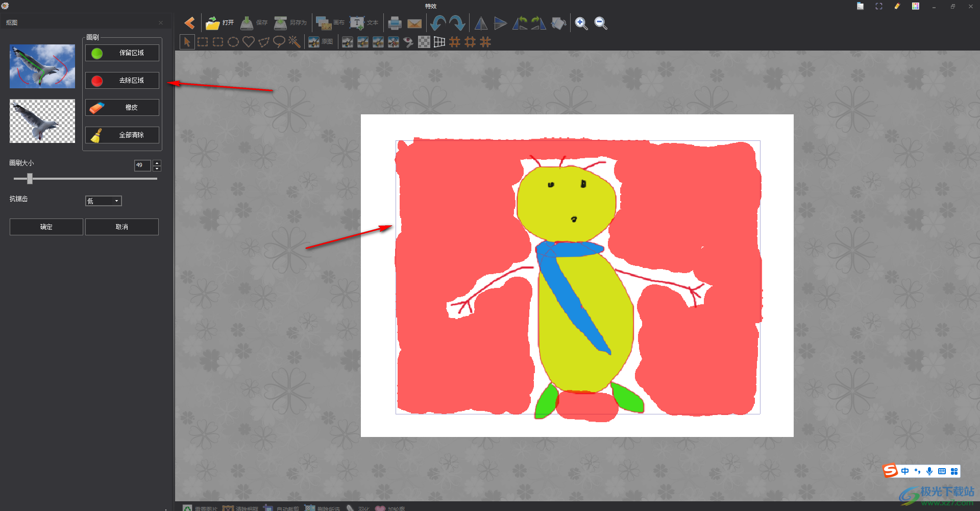Zoom in with magnifier plus
980x511 pixels.
click(581, 23)
